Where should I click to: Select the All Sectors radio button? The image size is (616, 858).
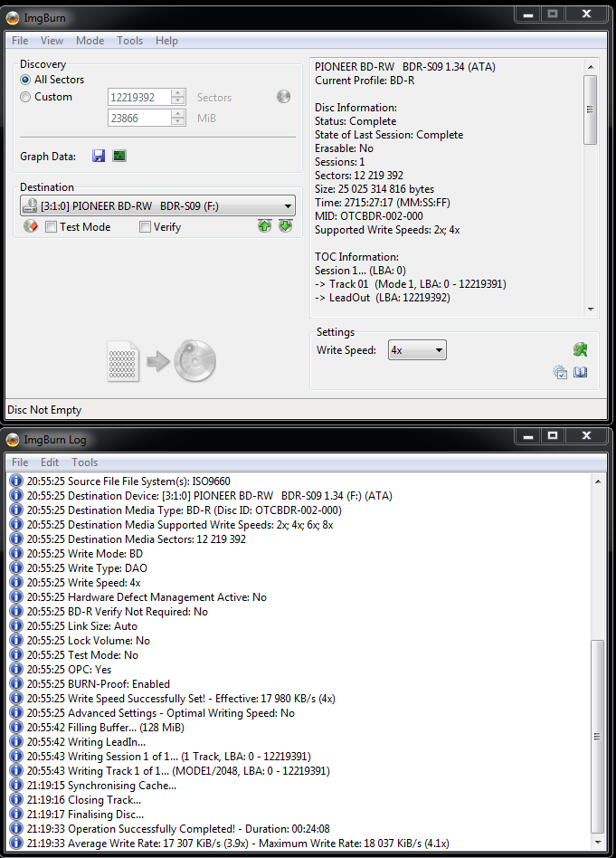[25, 80]
